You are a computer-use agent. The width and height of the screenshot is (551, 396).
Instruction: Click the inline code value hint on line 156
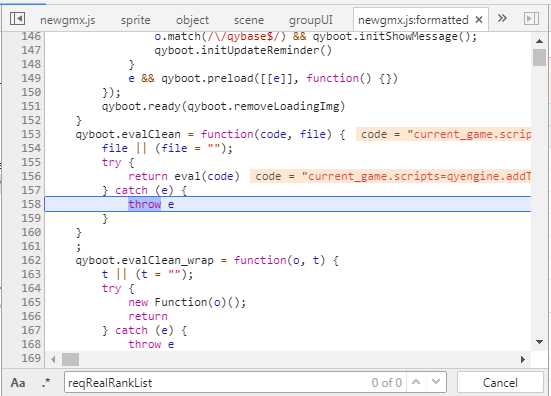pos(391,176)
